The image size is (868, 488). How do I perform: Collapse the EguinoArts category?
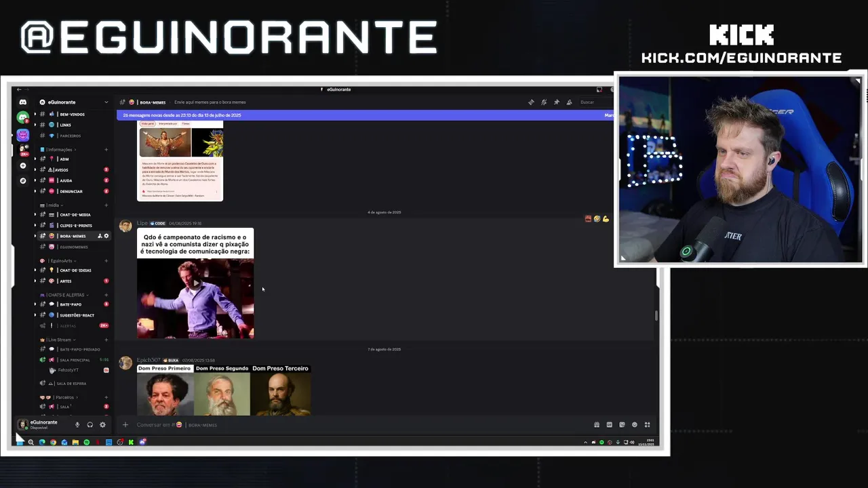(x=58, y=261)
